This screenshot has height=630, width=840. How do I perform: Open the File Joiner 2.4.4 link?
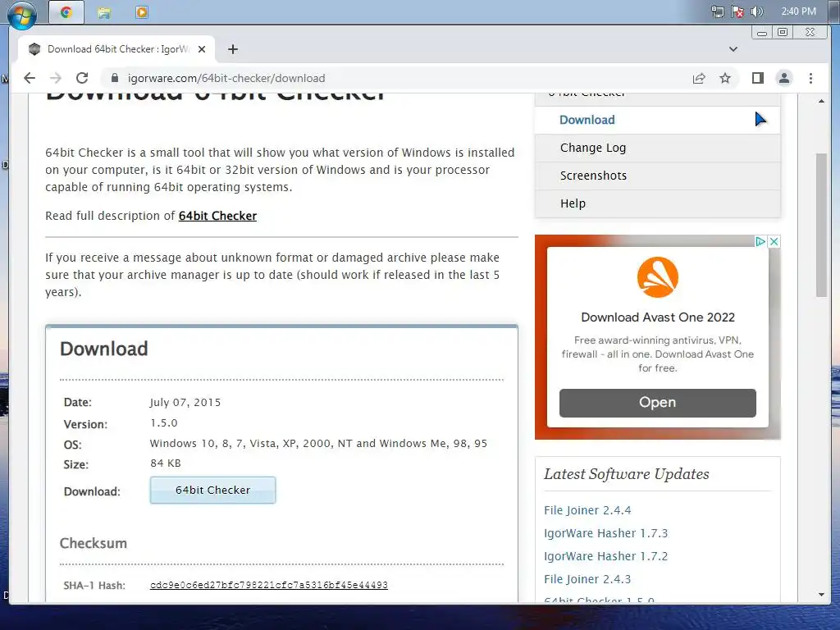click(587, 510)
